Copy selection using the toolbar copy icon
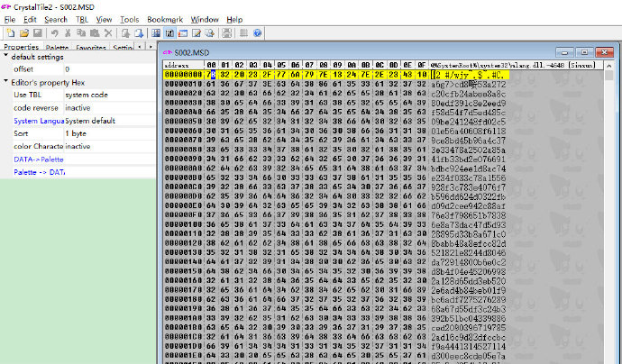622x364 pixels. click(81, 33)
